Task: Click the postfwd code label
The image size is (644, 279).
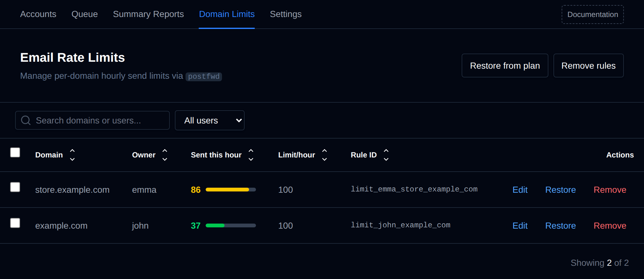Action: point(204,77)
